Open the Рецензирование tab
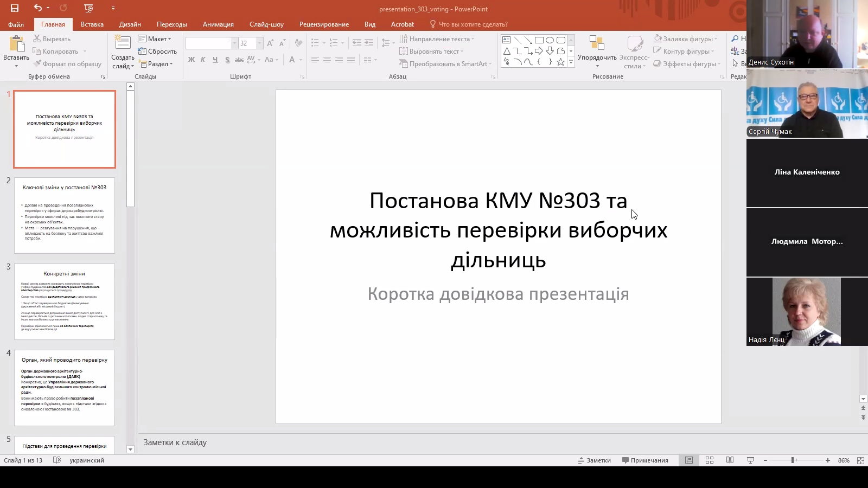 coord(323,24)
